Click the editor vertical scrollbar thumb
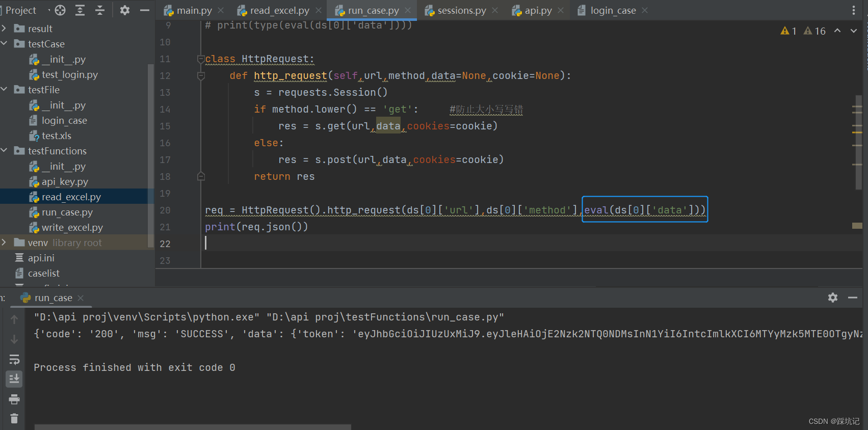The height and width of the screenshot is (430, 868). click(x=859, y=142)
